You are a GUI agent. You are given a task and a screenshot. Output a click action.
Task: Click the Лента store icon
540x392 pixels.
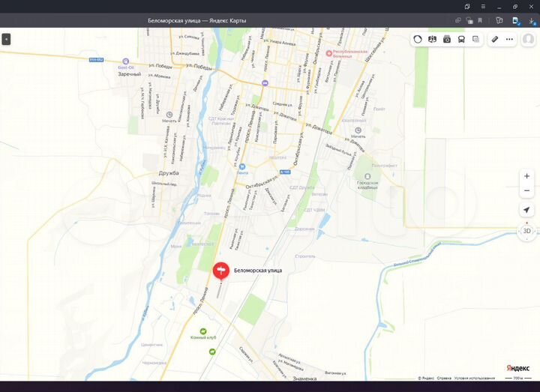pos(242,166)
